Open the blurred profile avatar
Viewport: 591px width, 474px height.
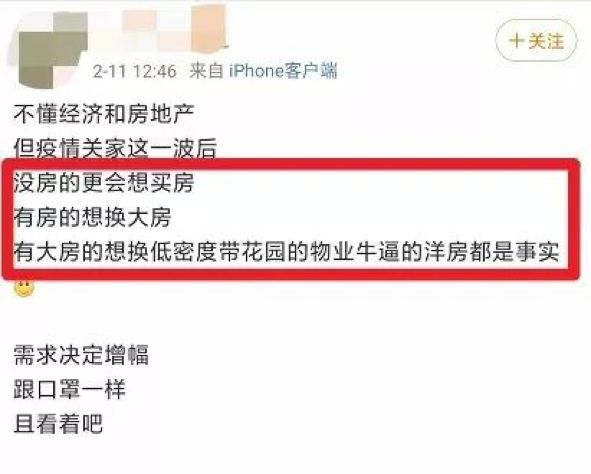tap(47, 49)
